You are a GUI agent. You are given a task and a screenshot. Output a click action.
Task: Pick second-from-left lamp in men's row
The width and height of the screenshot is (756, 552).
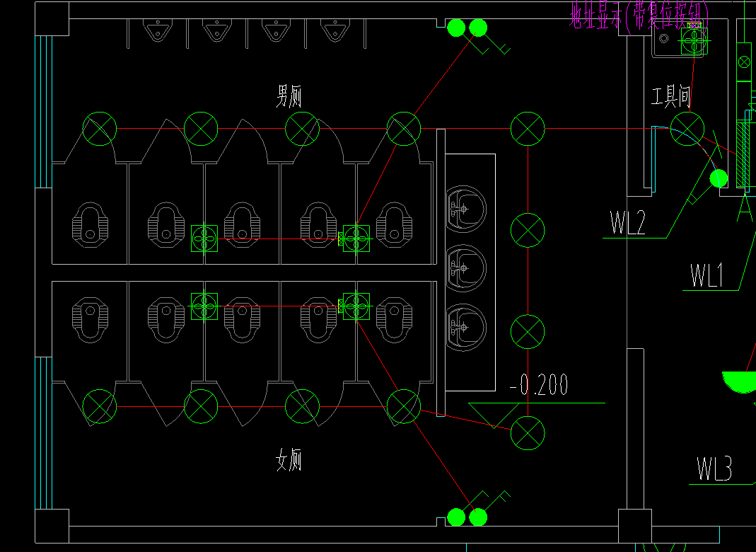click(201, 129)
